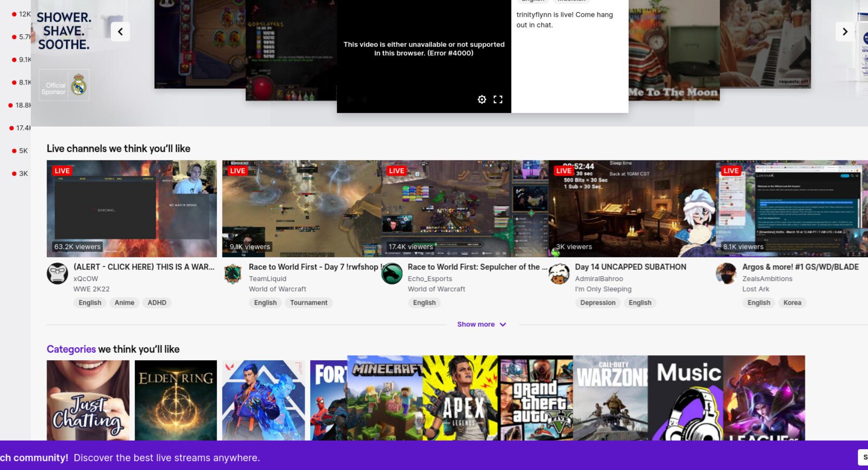Click the Godslayers carousel stream preview
The image size is (868, 470).
coord(291,50)
